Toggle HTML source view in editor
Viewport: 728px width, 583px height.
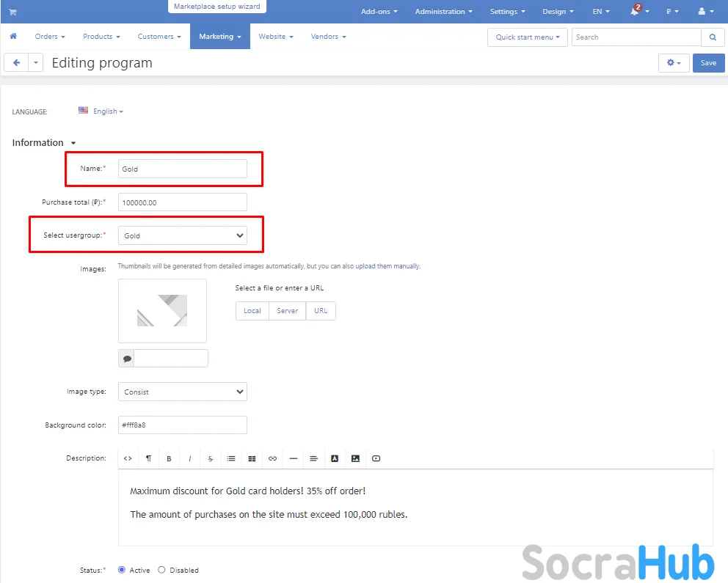point(128,459)
